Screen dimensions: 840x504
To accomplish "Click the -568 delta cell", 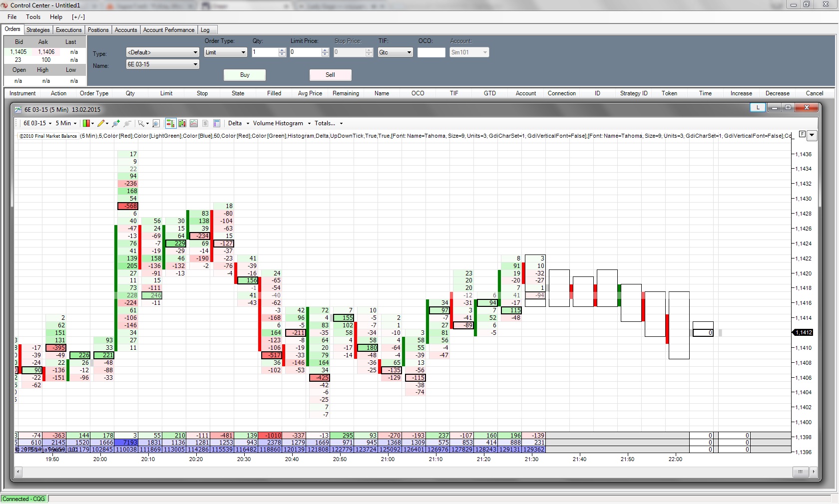I will pos(128,206).
